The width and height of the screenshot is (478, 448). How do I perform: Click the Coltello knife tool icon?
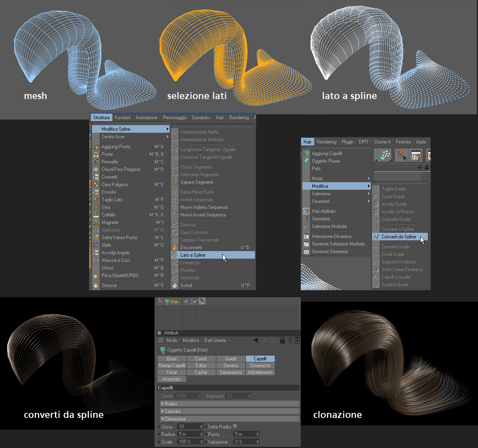pos(96,215)
